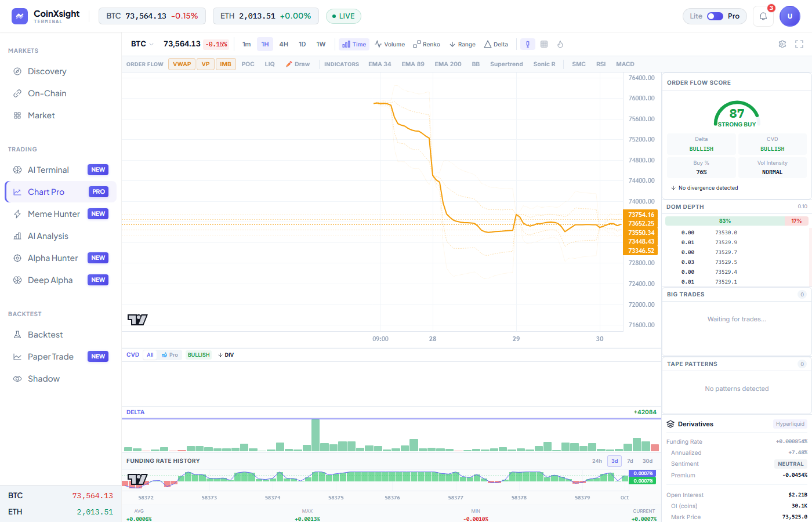Open Backtest in the sidebar
812x522 pixels.
[x=61, y=335]
